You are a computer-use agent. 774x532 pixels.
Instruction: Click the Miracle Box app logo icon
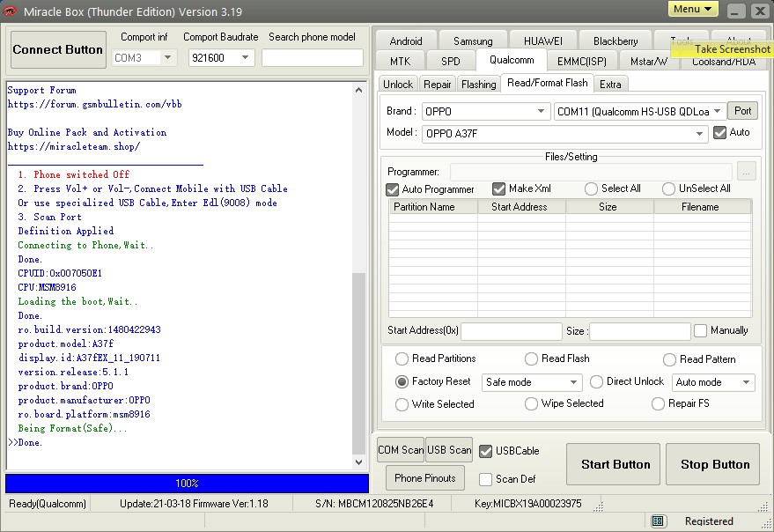[x=11, y=11]
